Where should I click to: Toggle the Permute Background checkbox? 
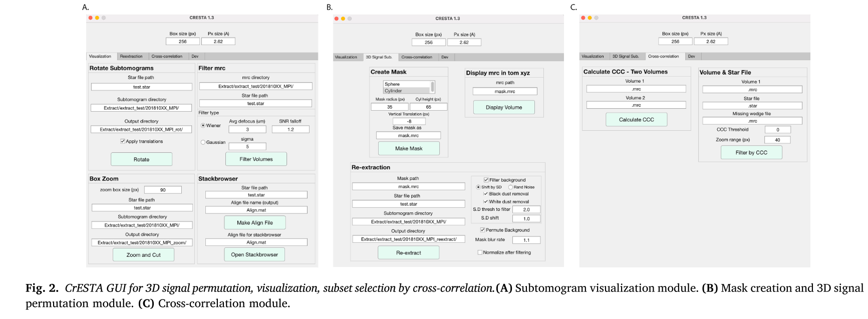coord(482,230)
